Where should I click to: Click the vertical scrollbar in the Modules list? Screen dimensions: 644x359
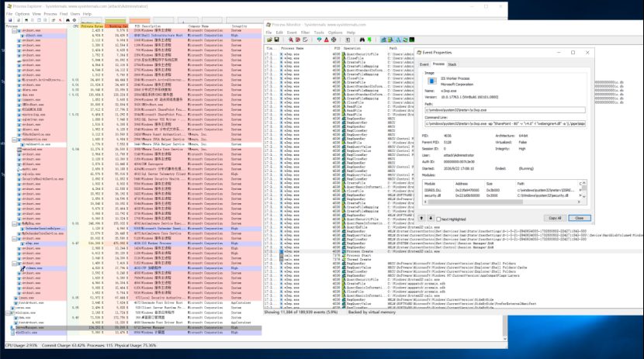(583, 189)
